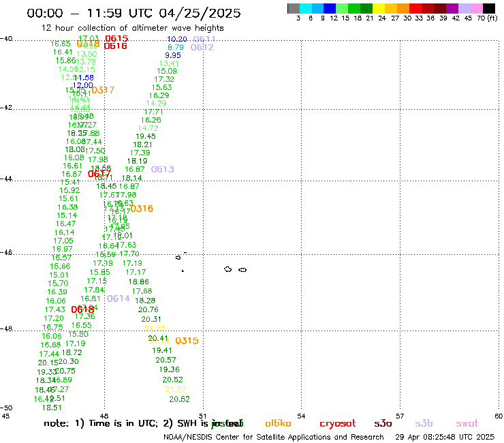Click the wave height value 20.31

click(151, 319)
